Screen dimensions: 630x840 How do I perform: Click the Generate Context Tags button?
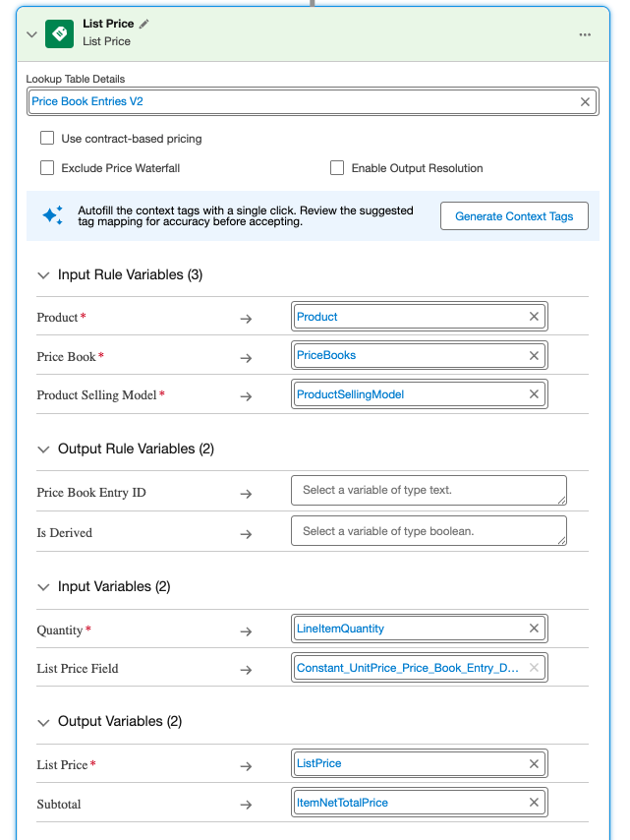514,216
